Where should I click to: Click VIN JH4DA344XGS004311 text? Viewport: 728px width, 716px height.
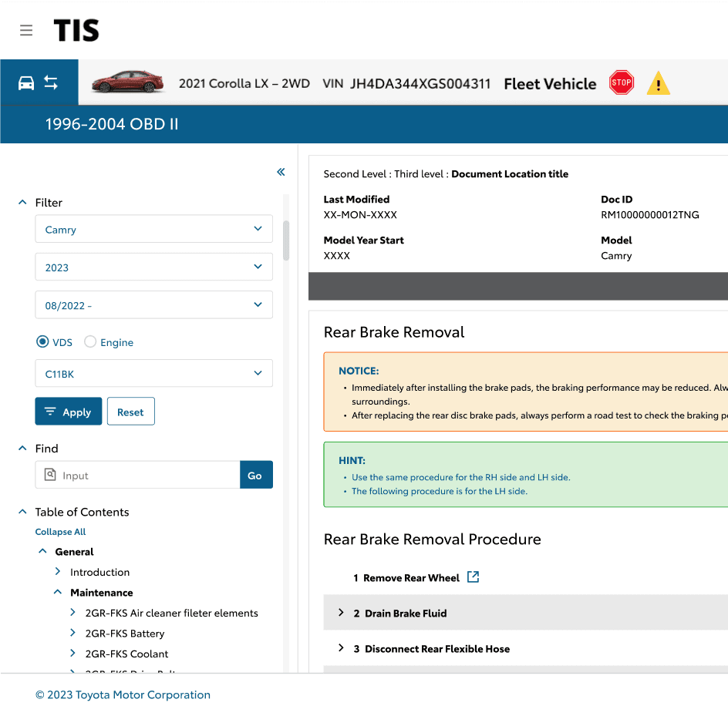pos(406,83)
